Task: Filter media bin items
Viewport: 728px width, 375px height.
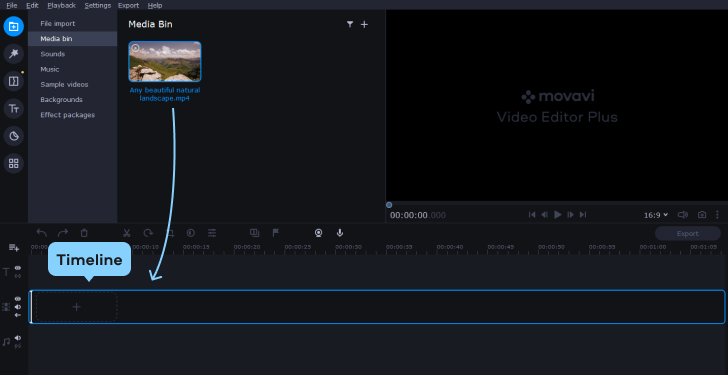Action: pos(350,24)
